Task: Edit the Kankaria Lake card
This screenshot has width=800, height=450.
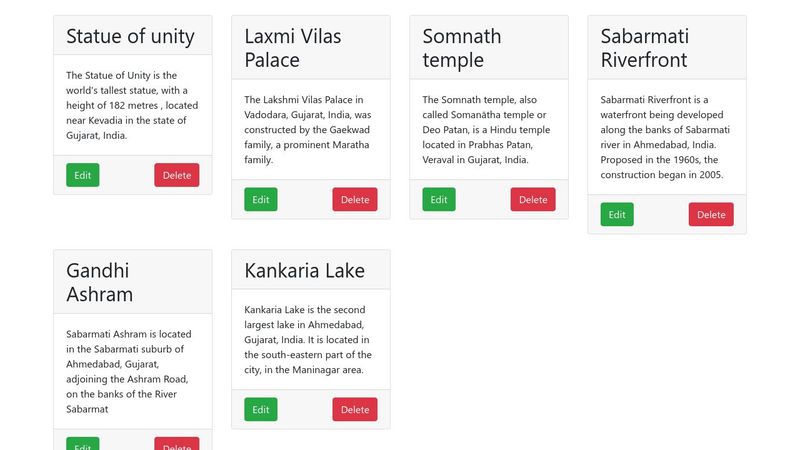Action: pyautogui.click(x=260, y=409)
